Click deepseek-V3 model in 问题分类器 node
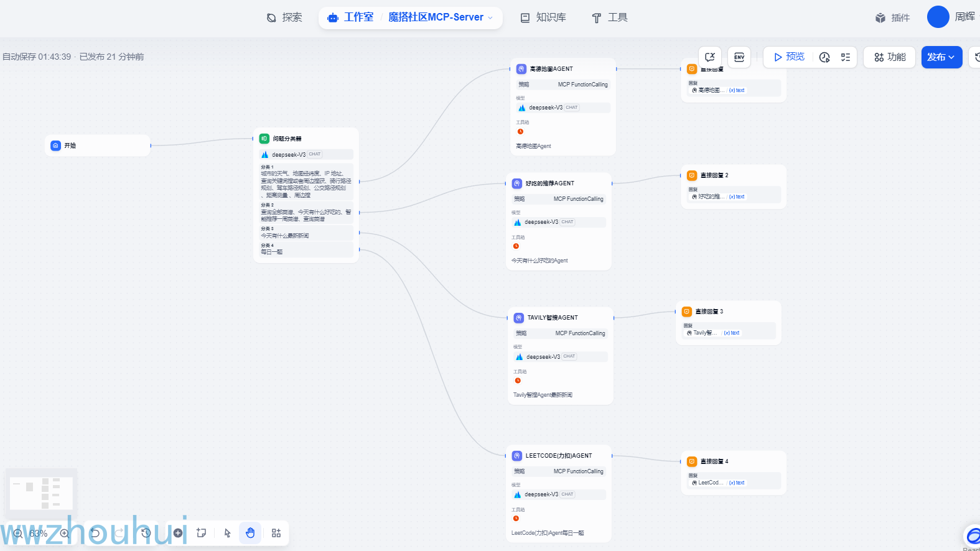Screen dimensions: 980x551 [x=306, y=154]
